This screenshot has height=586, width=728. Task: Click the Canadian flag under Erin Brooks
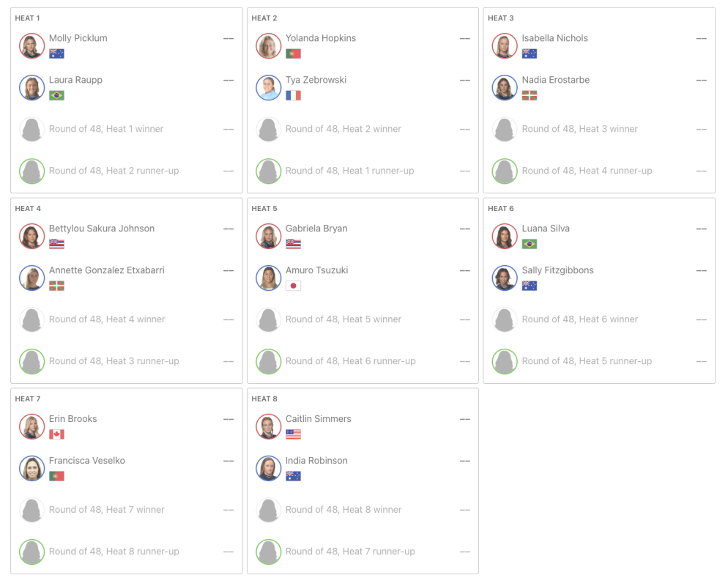point(56,434)
